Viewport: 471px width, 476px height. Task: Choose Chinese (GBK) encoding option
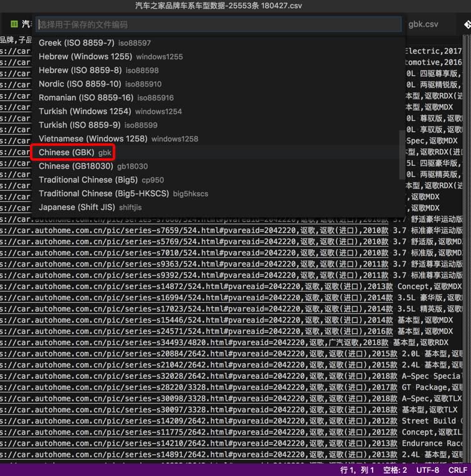(x=219, y=153)
